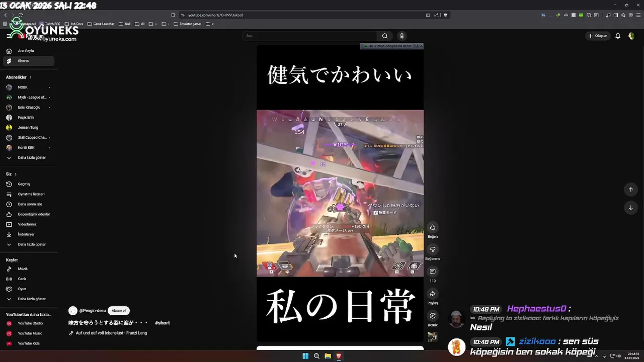Image resolution: width=644 pixels, height=362 pixels.
Task: Open File Explorer from the taskbar
Action: pos(328,356)
